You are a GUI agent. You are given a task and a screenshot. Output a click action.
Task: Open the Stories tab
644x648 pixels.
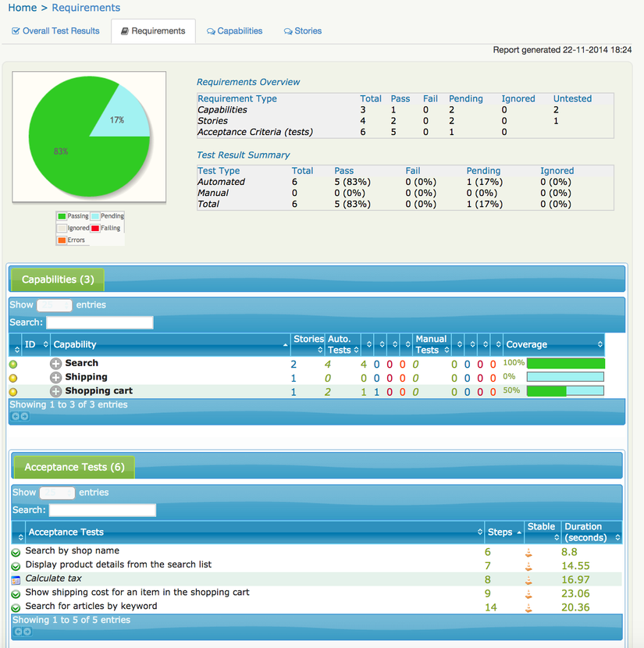(303, 31)
